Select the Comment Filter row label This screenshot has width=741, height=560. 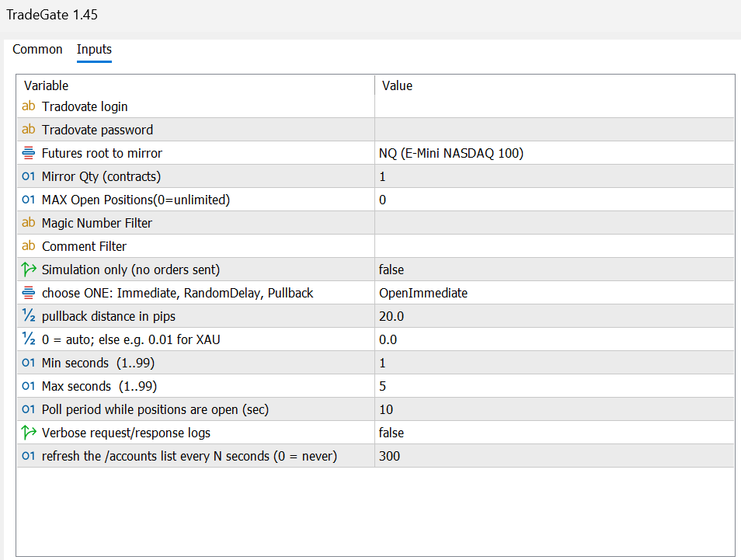coord(84,246)
